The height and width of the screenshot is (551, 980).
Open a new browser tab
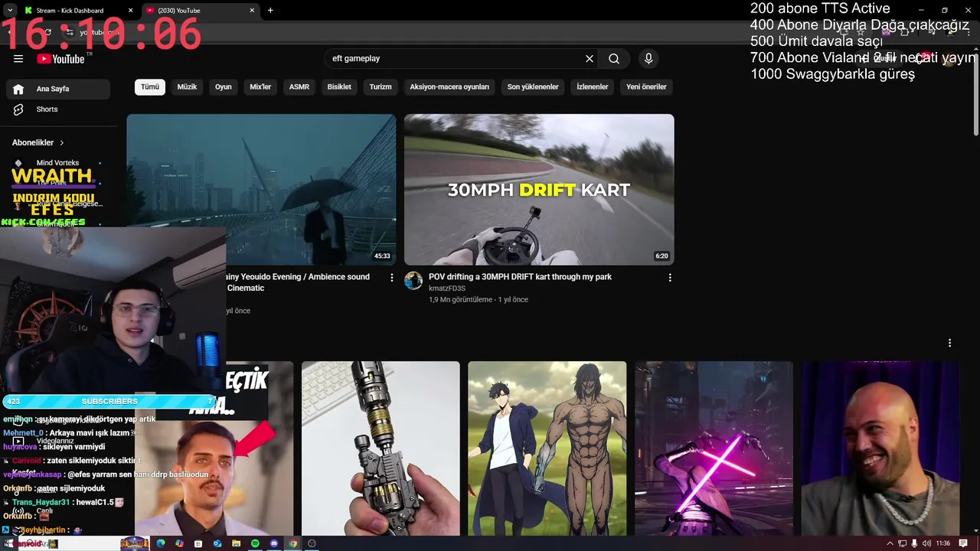(x=270, y=11)
